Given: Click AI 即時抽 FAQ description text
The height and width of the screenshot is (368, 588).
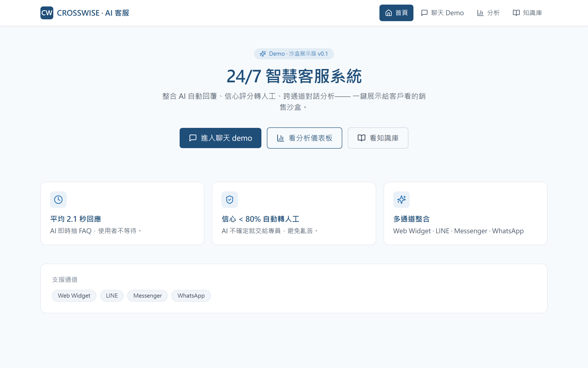Looking at the screenshot, I should (x=96, y=231).
